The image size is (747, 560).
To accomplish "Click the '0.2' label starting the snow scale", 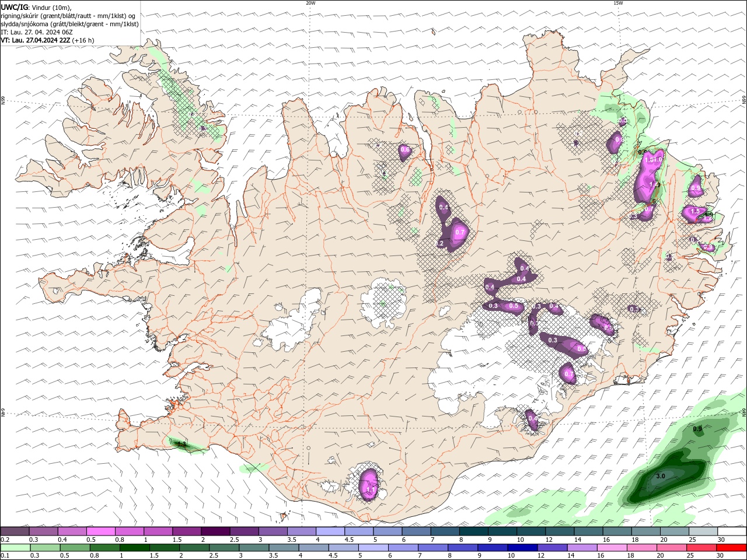I will point(5,540).
